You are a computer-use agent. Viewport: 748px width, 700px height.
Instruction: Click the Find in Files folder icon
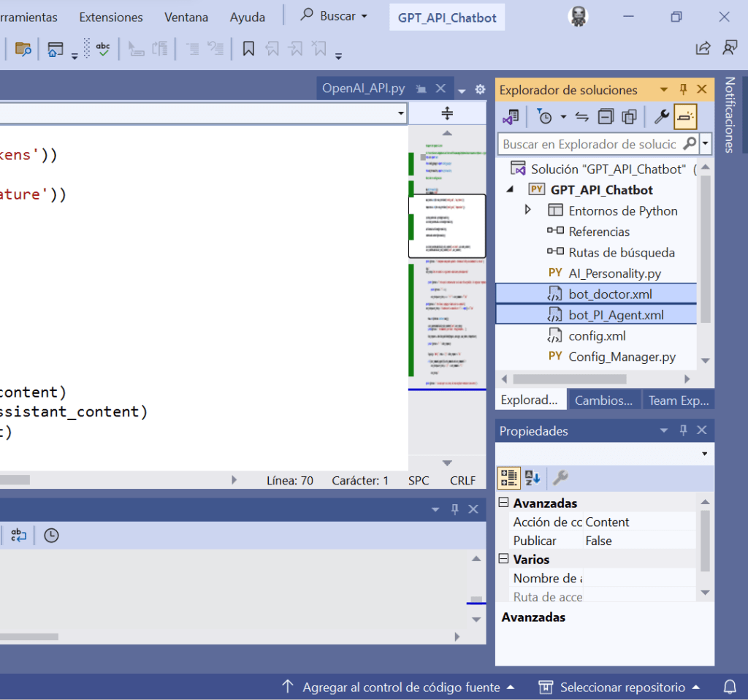[23, 49]
